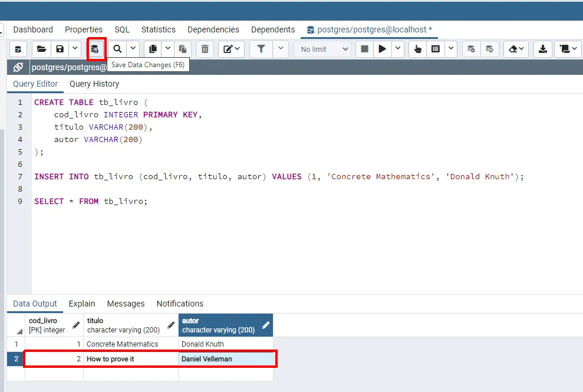Click the connection status icon
This screenshot has height=392, width=583.
point(18,67)
